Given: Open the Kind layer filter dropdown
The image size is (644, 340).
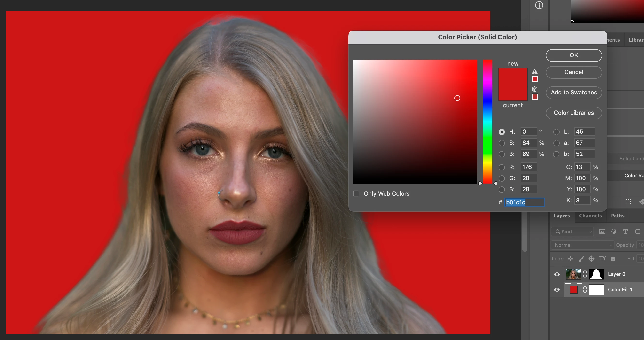Looking at the screenshot, I should coord(572,232).
